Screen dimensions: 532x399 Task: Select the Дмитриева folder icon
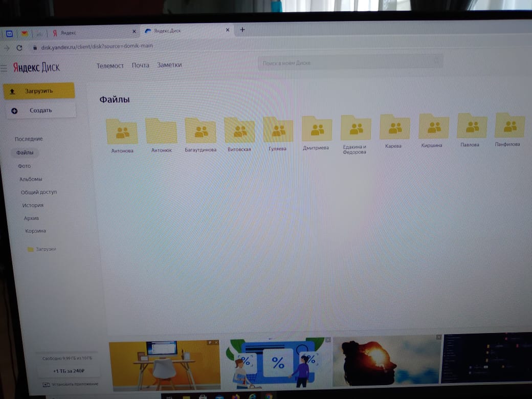317,129
